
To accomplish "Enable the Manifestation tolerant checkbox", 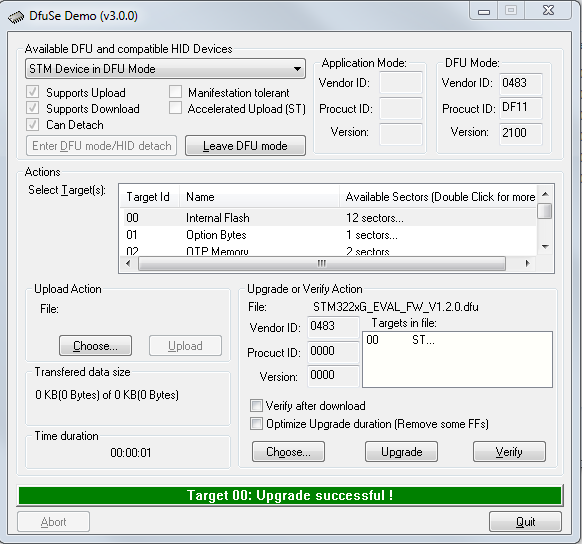I will (175, 92).
